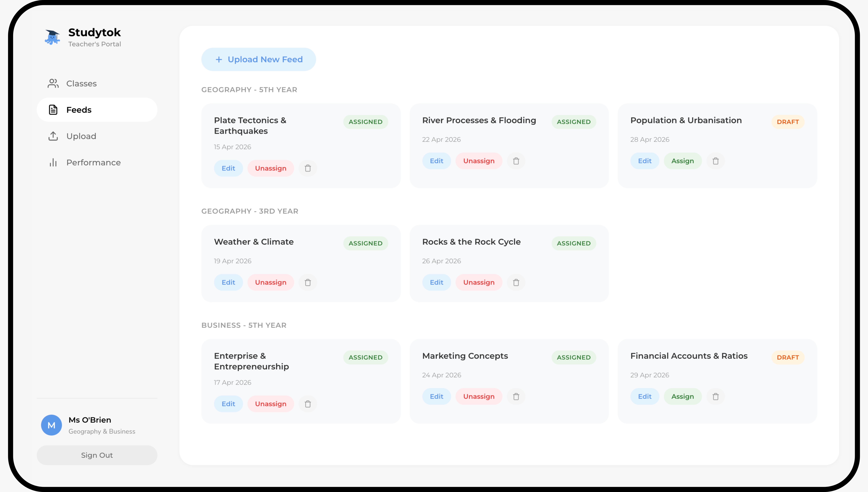Click trash icon on Financial Accounts & Ratios

point(715,396)
